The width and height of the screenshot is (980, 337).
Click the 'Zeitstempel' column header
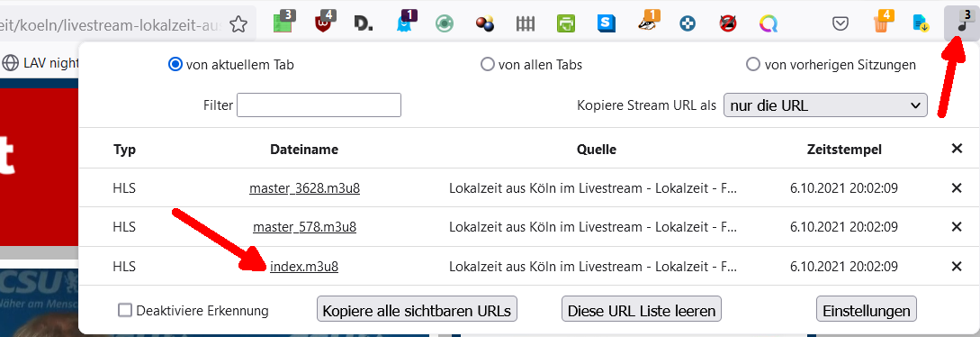(x=844, y=150)
